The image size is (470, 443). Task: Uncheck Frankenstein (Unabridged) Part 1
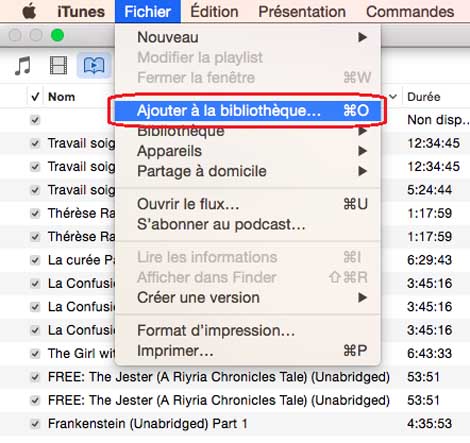pos(35,424)
